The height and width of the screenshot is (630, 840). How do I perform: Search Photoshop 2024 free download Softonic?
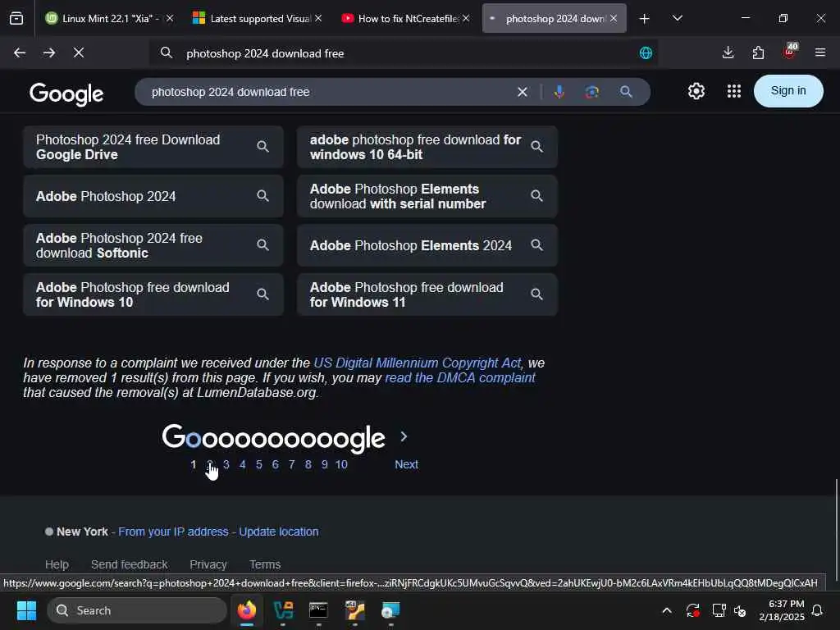click(153, 245)
